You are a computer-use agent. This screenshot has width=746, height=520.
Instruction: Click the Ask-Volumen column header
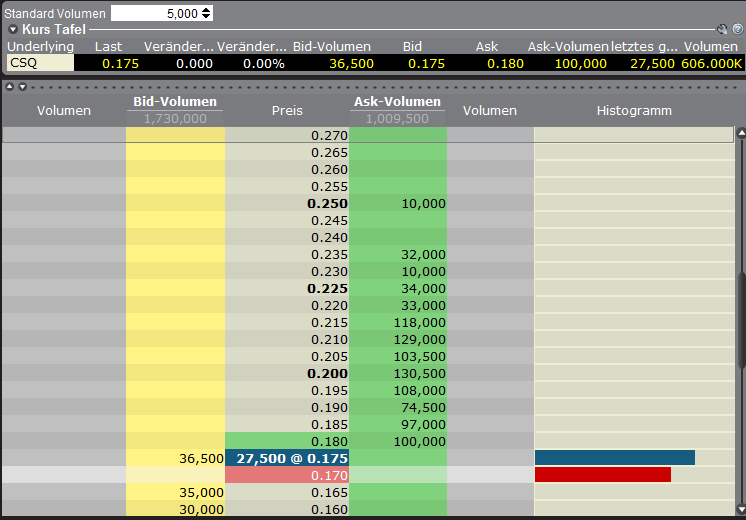(397, 102)
